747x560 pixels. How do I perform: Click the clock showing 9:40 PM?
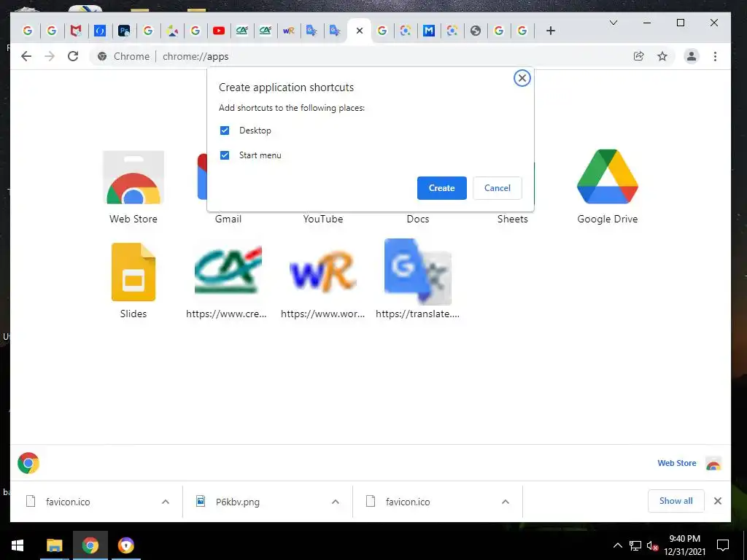click(684, 539)
